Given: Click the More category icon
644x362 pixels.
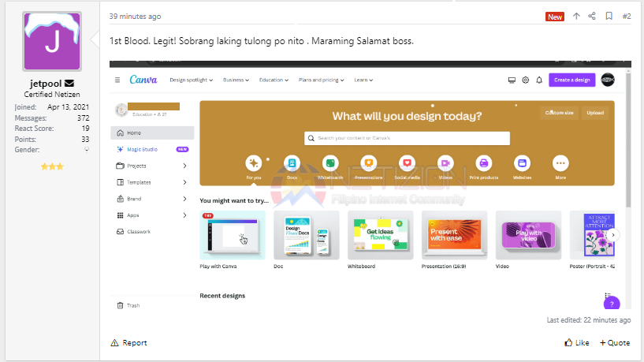Looking at the screenshot, I should [x=560, y=163].
